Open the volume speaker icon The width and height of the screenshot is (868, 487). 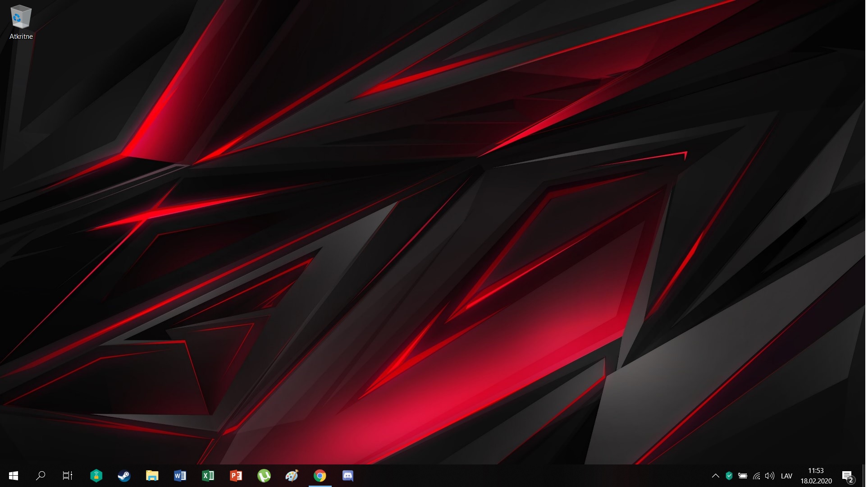[x=770, y=476]
